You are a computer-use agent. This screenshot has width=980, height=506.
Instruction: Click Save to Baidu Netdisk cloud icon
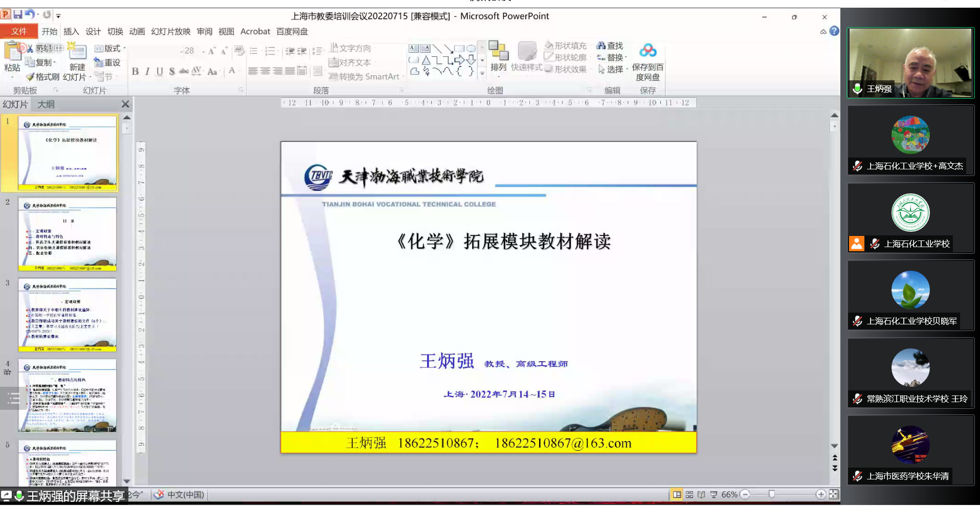tap(648, 51)
